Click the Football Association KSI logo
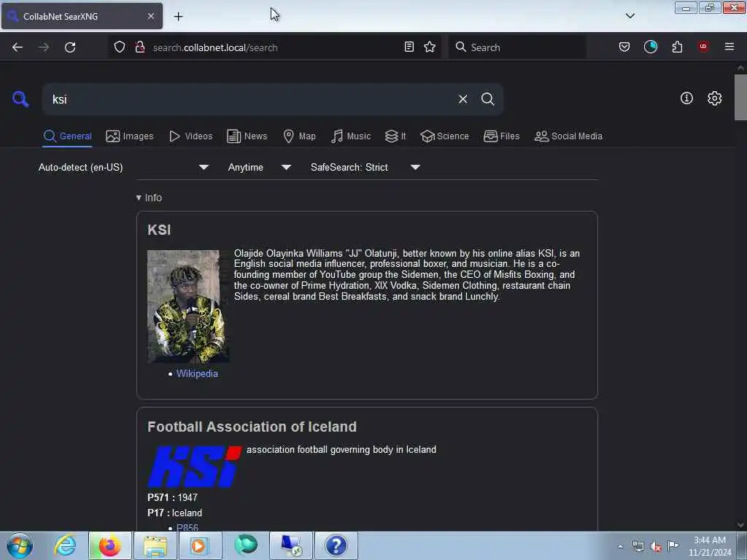Viewport: 747px width, 560px height. (x=194, y=467)
